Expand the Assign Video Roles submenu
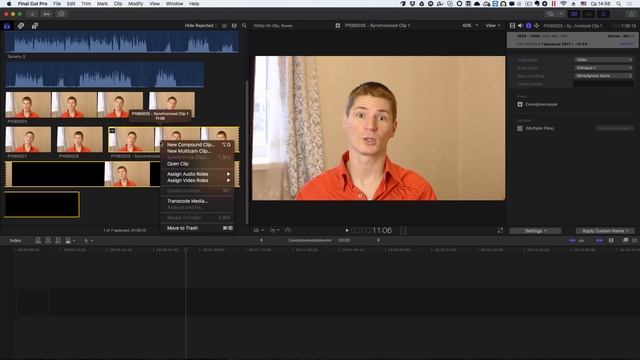This screenshot has width=640, height=360. (199, 180)
